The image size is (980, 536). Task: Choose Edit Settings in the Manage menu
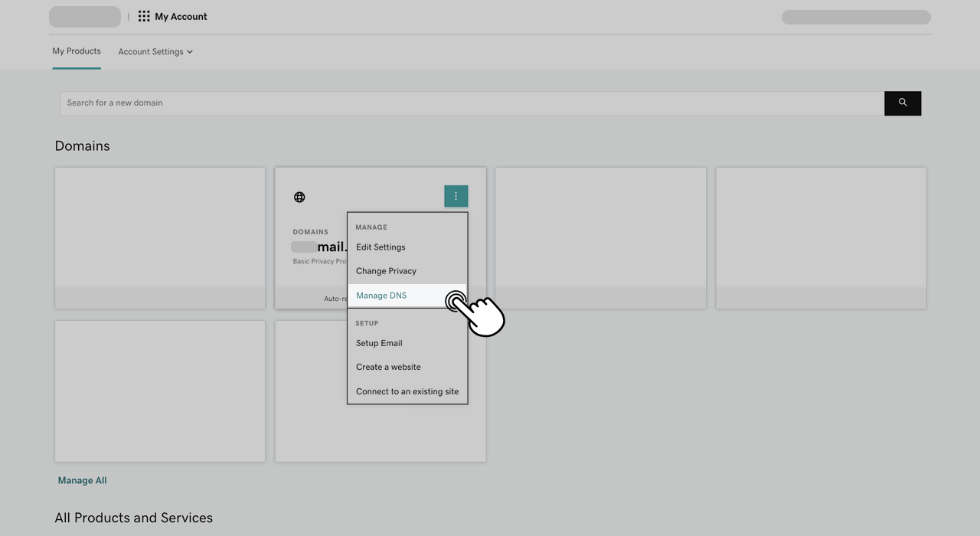pos(381,247)
